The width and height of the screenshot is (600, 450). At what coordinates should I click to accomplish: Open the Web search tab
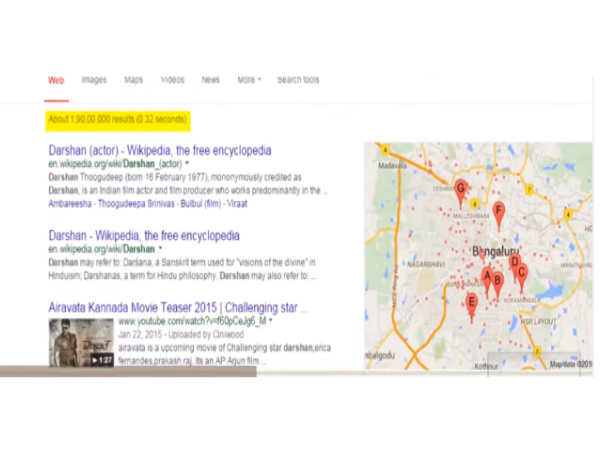click(56, 80)
